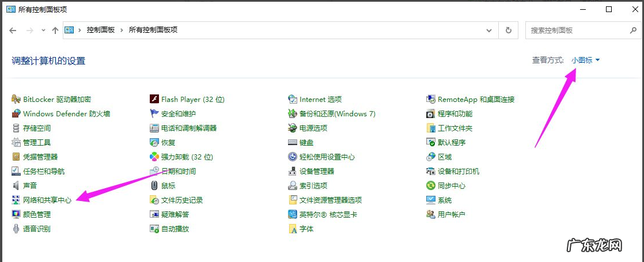Open the 电话和调制解调器 link text
This screenshot has height=262, width=644.
[x=189, y=128]
